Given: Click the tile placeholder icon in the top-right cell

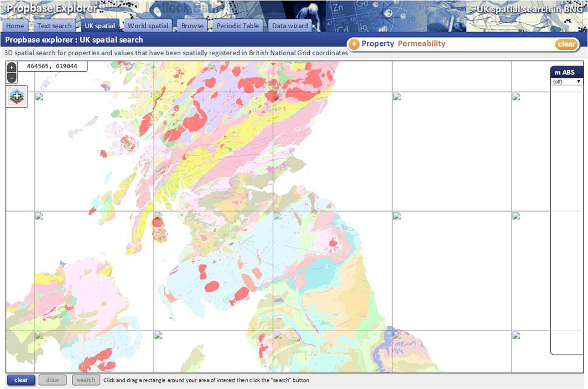Looking at the screenshot, I should click(517, 96).
